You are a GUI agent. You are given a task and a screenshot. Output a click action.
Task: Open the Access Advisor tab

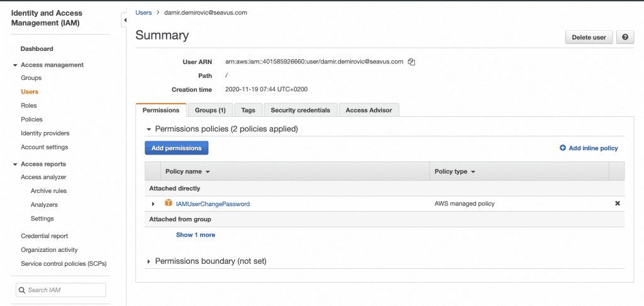click(x=369, y=111)
